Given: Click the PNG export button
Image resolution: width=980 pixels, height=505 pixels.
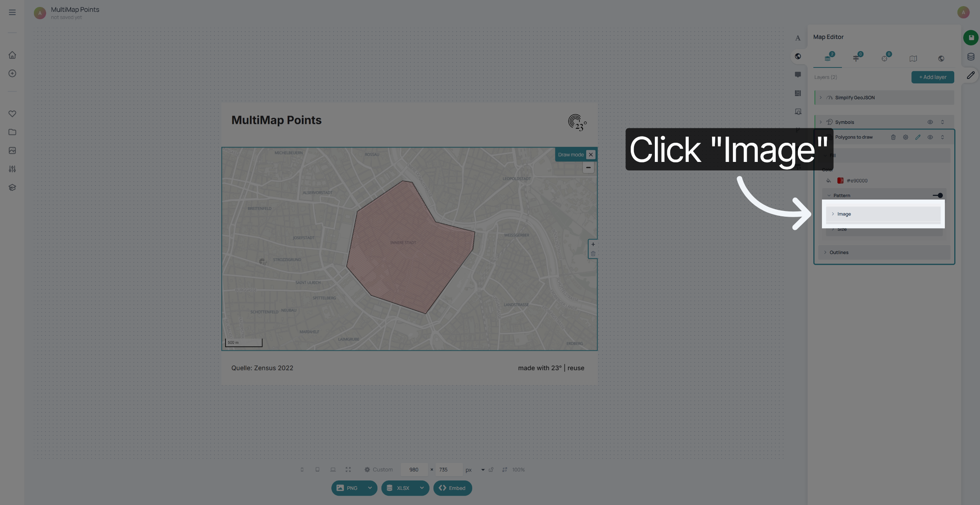Looking at the screenshot, I should pyautogui.click(x=347, y=488).
